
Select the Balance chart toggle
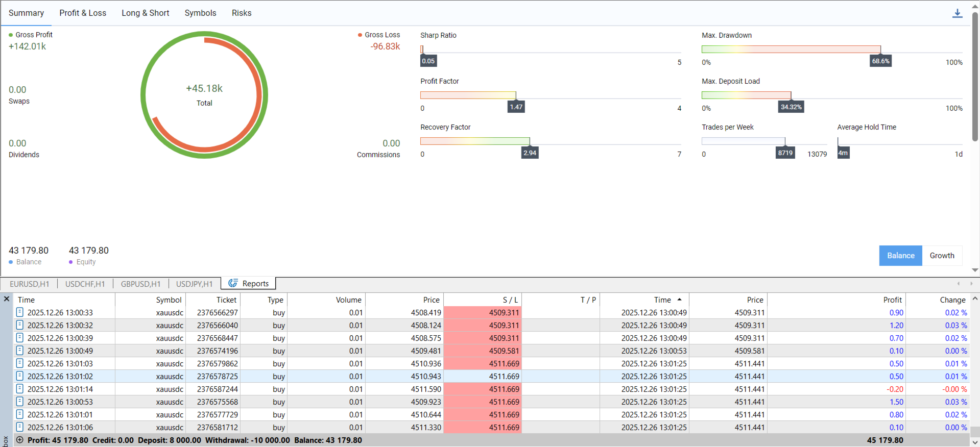900,256
